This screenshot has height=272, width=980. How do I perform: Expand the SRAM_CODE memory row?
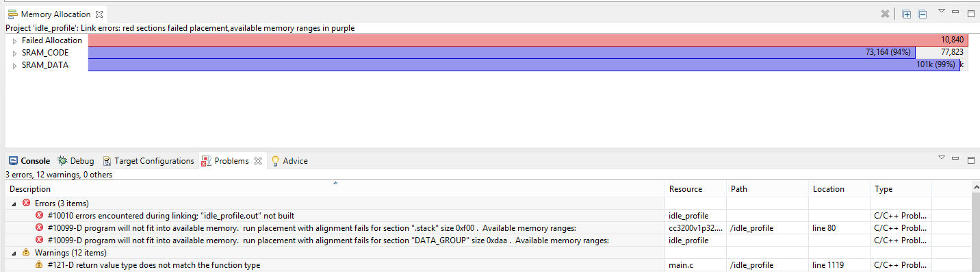click(14, 53)
